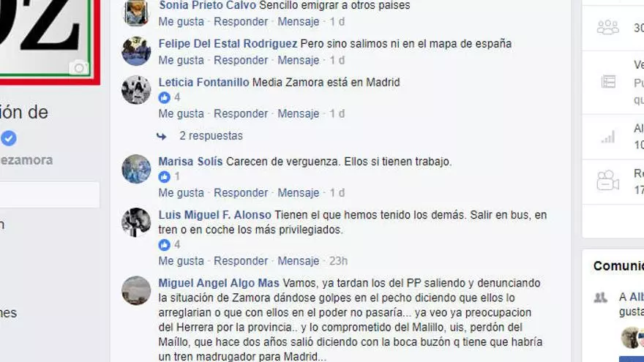Click the news feed icon in right sidebar
The width and height of the screenshot is (644, 362).
(608, 82)
